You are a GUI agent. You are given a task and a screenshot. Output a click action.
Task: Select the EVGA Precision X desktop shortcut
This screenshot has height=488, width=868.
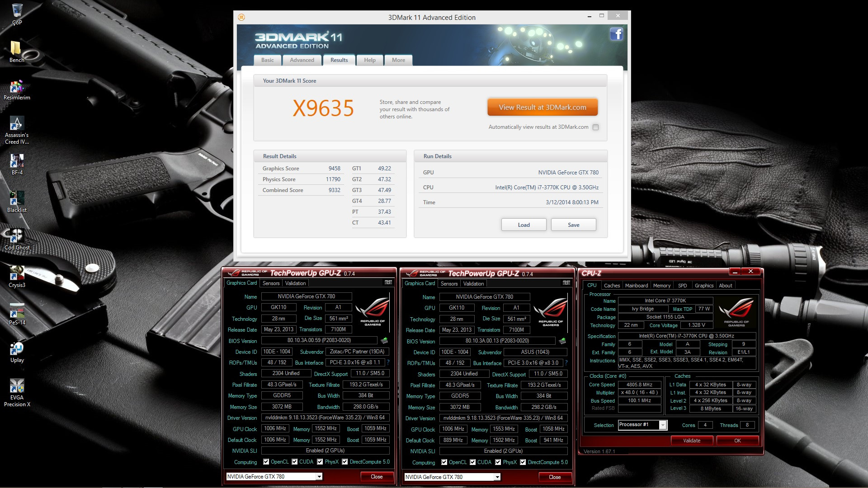(17, 393)
